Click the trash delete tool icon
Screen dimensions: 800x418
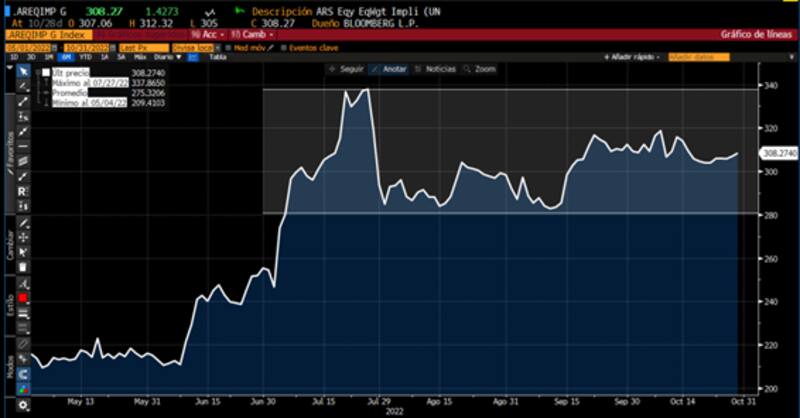point(22,267)
